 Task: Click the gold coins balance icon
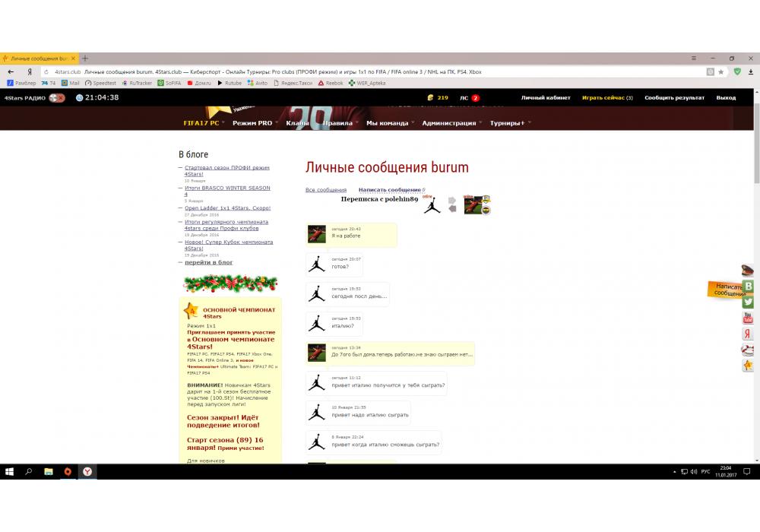pos(430,98)
